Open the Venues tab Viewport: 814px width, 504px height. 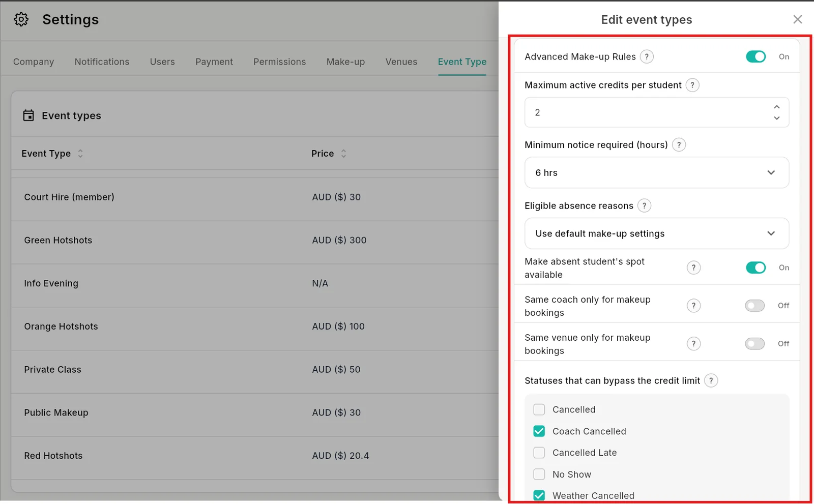coord(401,62)
